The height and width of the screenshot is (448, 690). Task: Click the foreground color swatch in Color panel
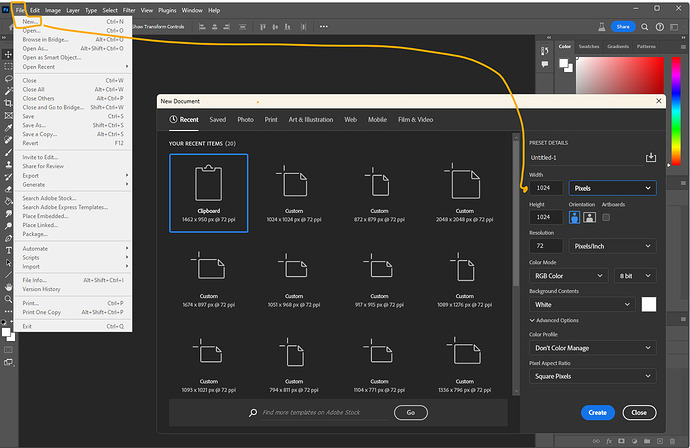click(563, 64)
